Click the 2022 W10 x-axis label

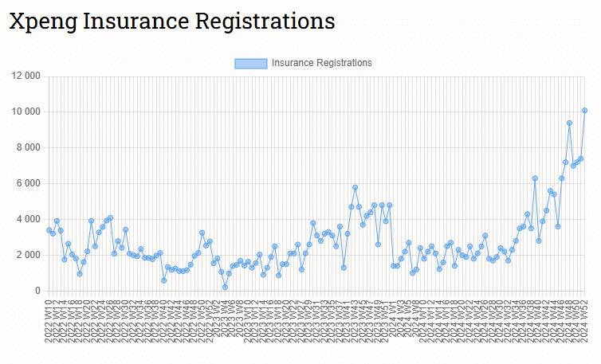point(49,321)
